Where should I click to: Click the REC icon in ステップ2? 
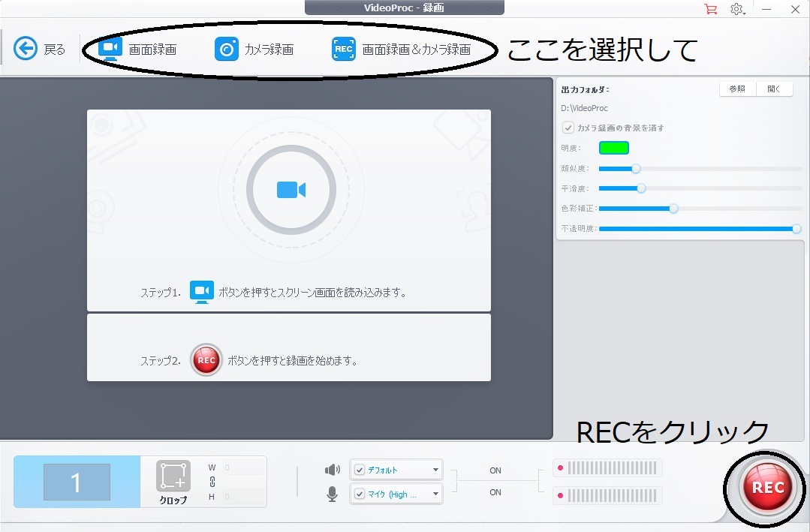tap(206, 360)
